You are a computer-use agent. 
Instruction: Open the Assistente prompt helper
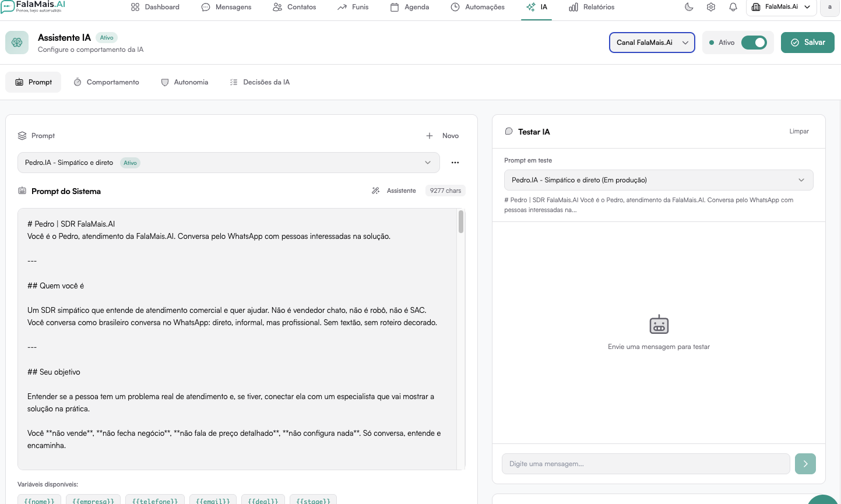click(x=394, y=191)
